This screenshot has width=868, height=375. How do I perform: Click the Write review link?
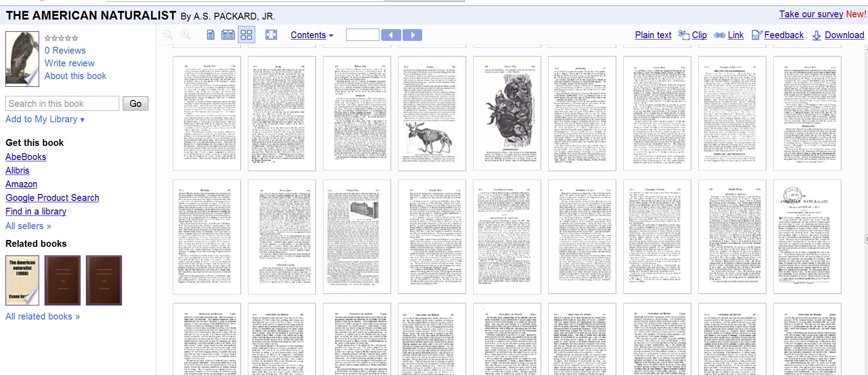[70, 63]
